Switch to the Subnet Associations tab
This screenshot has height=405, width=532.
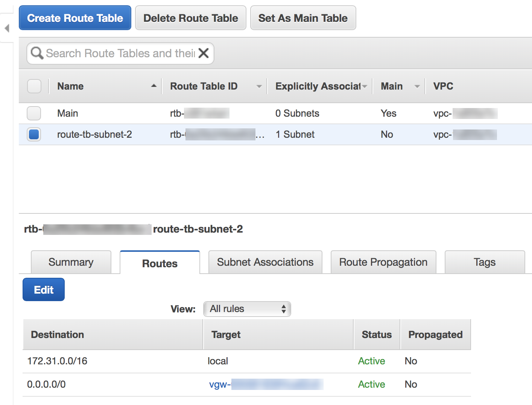(x=265, y=262)
